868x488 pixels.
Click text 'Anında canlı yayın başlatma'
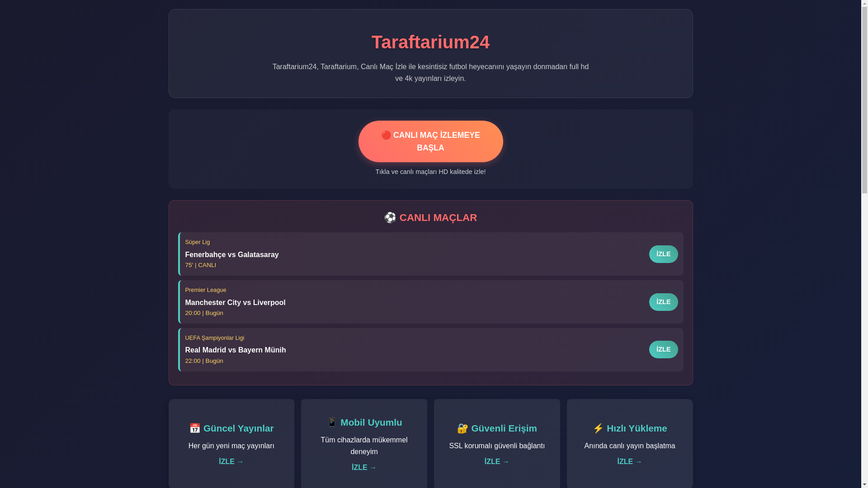[x=630, y=446]
